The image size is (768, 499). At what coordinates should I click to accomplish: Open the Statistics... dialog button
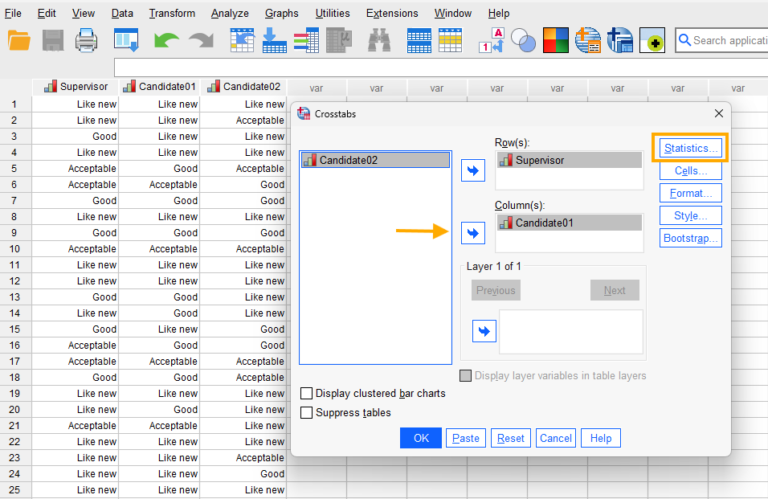pos(690,148)
